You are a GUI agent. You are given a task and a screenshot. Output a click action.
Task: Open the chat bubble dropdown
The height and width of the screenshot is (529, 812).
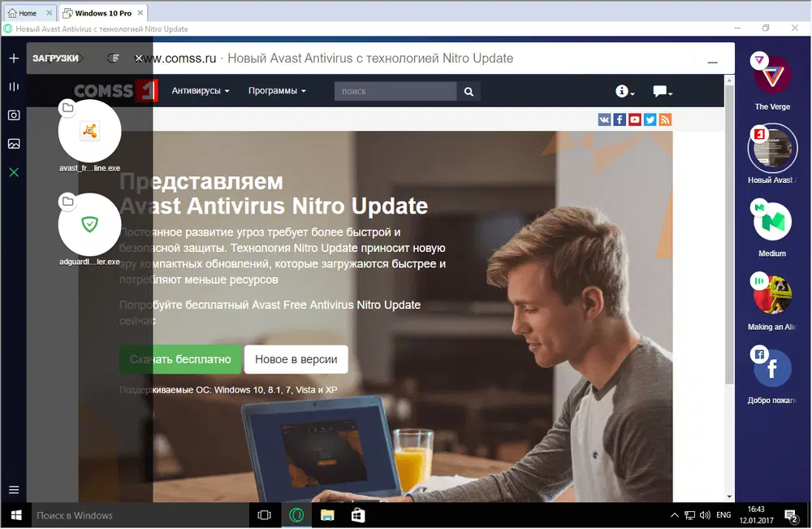[663, 91]
